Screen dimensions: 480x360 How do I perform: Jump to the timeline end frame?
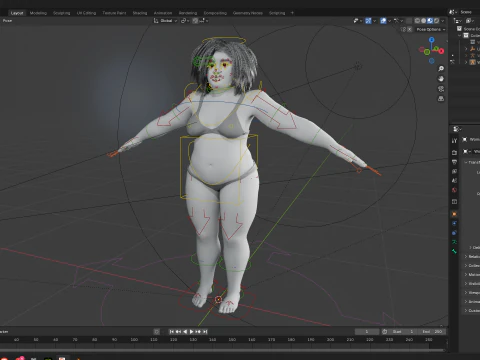pyautogui.click(x=205, y=332)
